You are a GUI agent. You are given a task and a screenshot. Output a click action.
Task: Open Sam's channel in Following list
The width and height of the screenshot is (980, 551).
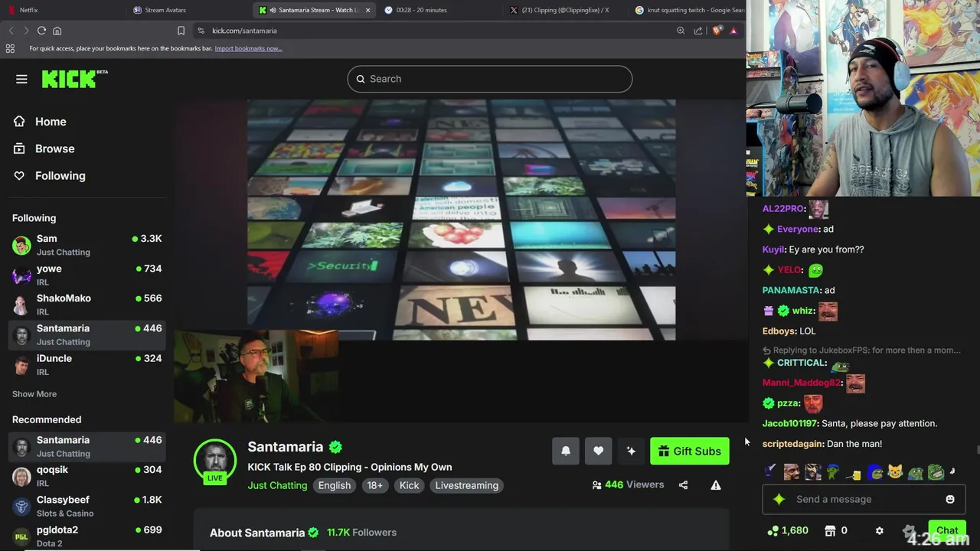click(x=87, y=245)
